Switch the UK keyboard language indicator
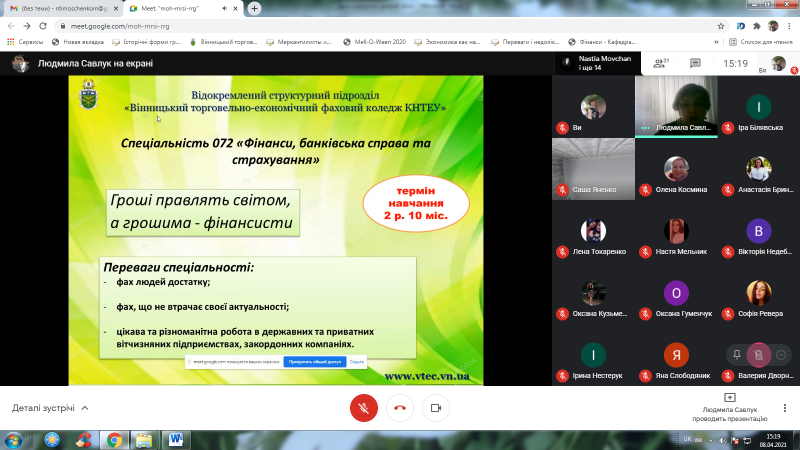Image resolution: width=800 pixels, height=450 pixels. click(x=687, y=439)
